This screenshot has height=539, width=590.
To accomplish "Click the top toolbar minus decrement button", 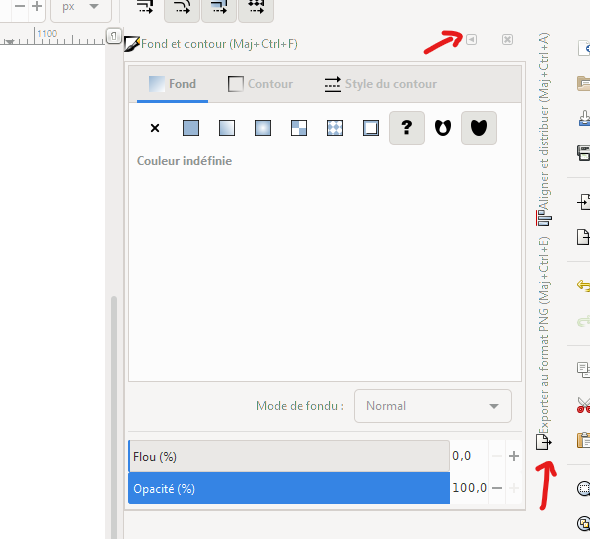I will 20,6.
